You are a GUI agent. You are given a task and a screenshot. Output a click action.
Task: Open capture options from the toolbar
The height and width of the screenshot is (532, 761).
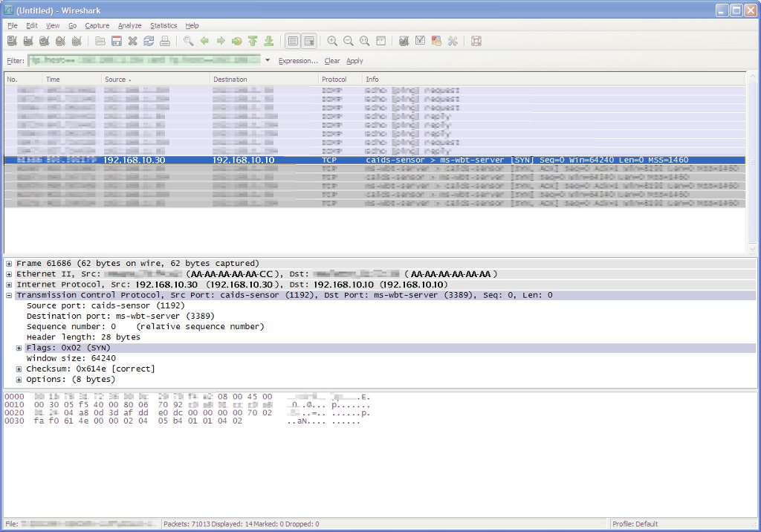click(28, 42)
